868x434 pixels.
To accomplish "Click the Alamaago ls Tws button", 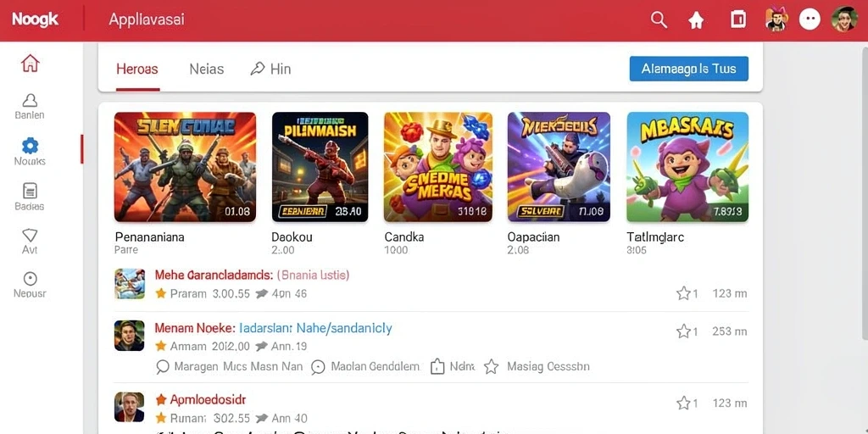I will [x=688, y=69].
